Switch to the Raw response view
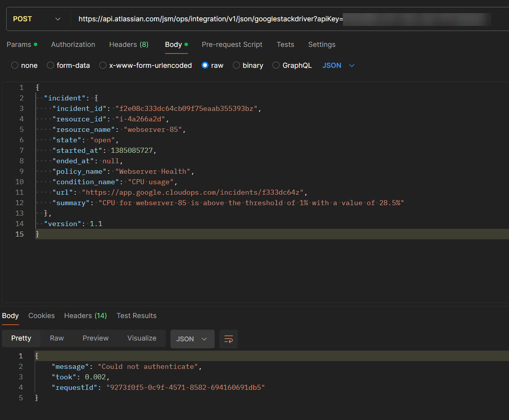 click(x=57, y=338)
